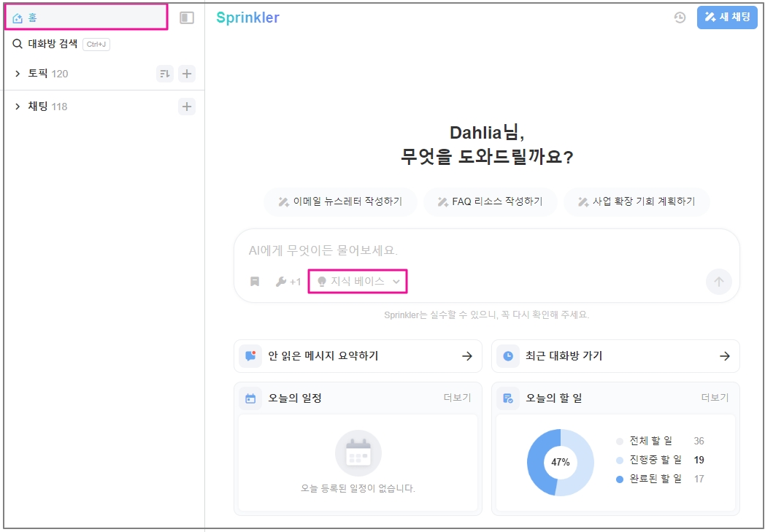Open 안 읽은 메시지 요약하기 card
The height and width of the screenshot is (532, 765).
(x=358, y=356)
